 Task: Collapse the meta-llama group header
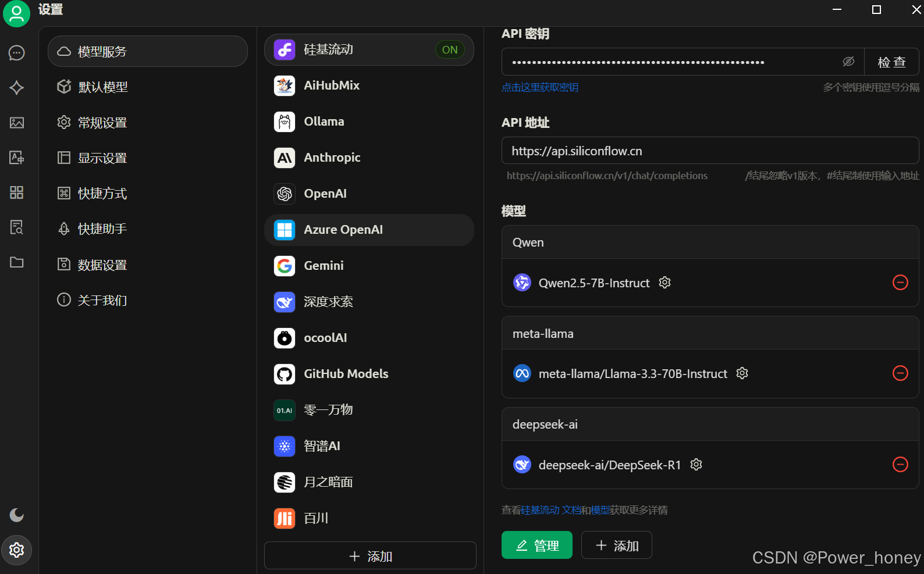pyautogui.click(x=710, y=334)
